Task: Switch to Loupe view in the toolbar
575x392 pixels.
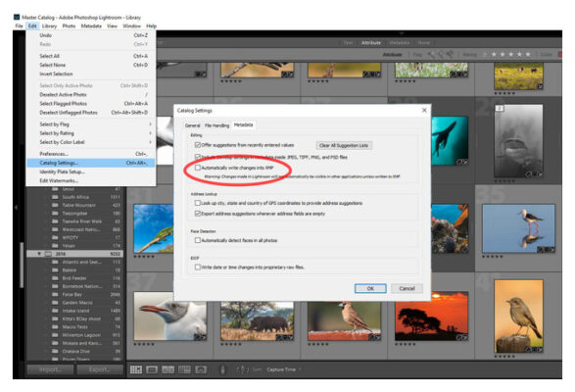Action: coord(152,369)
